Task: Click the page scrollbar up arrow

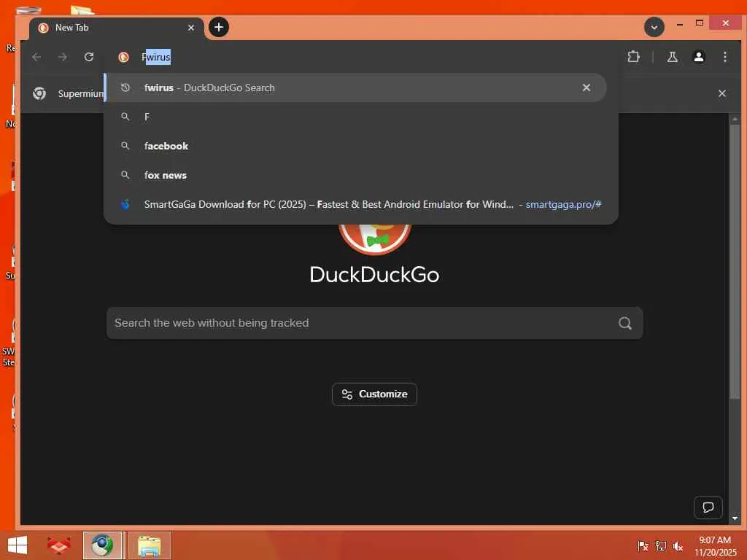Action: point(735,119)
